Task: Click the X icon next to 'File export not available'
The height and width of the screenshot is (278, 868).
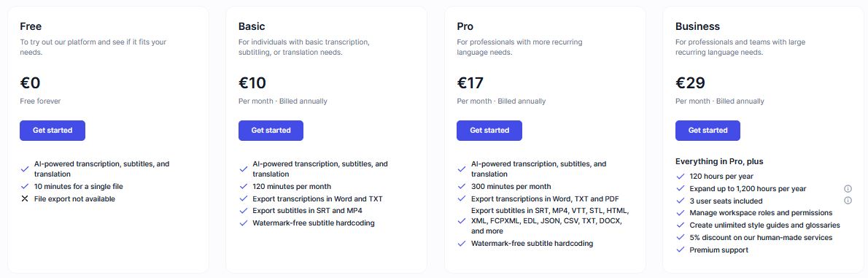Action: 24,198
